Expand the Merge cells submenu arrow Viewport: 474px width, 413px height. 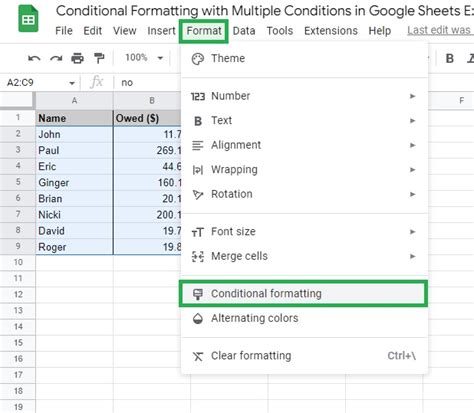point(413,256)
